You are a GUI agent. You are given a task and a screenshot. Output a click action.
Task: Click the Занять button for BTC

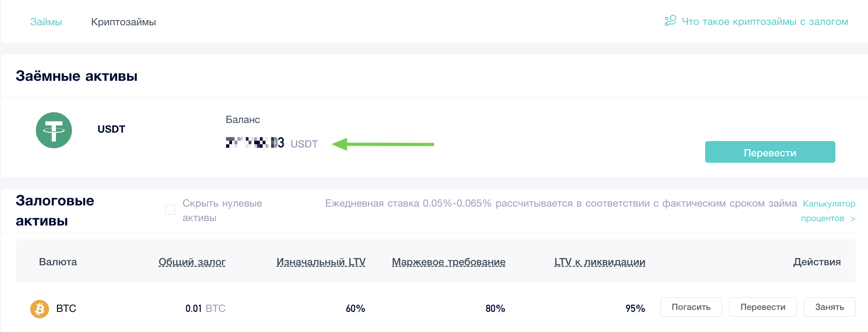pyautogui.click(x=829, y=307)
